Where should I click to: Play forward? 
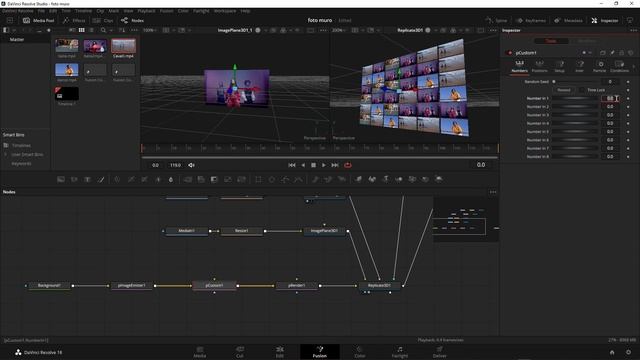pos(324,165)
